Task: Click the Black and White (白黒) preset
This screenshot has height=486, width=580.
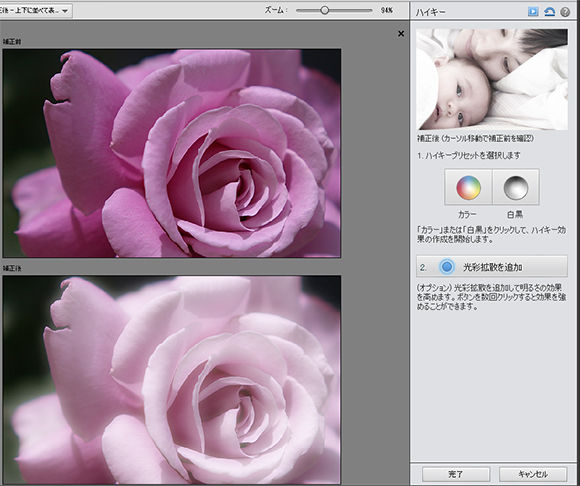Action: pyautogui.click(x=516, y=187)
